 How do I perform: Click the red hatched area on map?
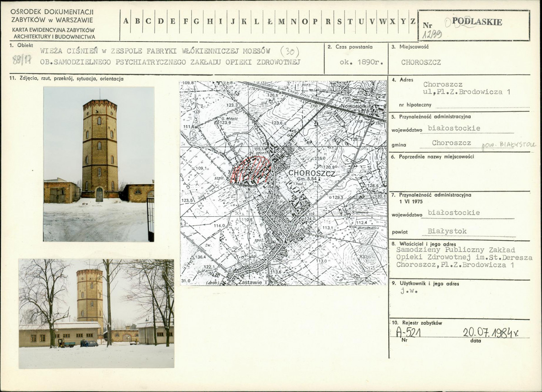click(251, 169)
